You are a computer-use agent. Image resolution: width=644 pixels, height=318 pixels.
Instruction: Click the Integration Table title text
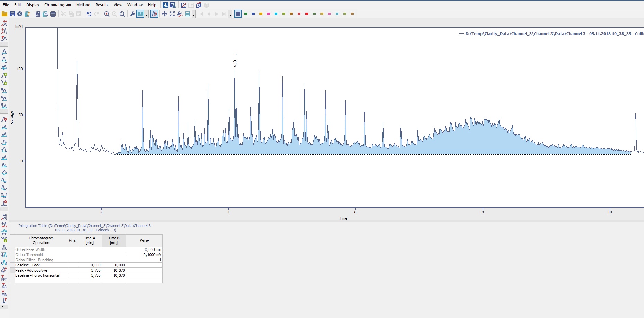[x=86, y=228]
